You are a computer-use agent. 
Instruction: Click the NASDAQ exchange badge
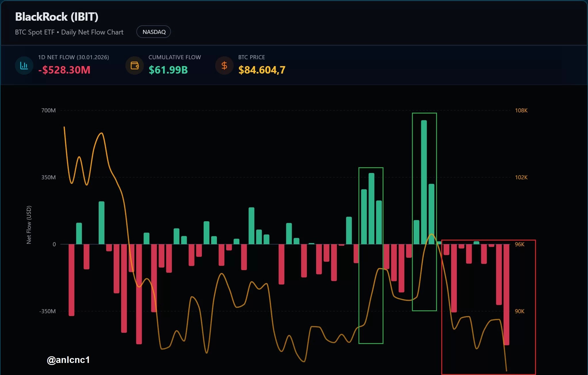154,32
